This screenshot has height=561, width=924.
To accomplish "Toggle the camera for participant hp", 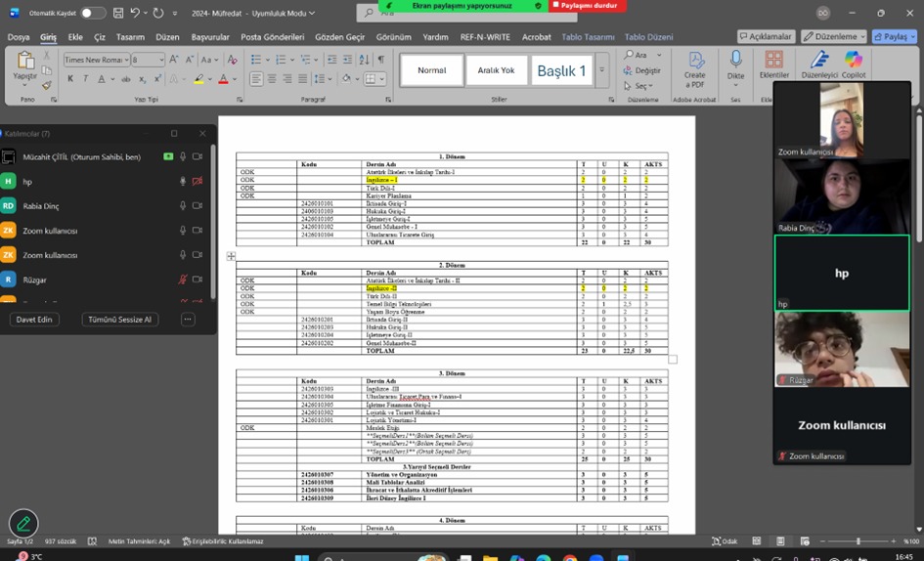I will tap(197, 181).
